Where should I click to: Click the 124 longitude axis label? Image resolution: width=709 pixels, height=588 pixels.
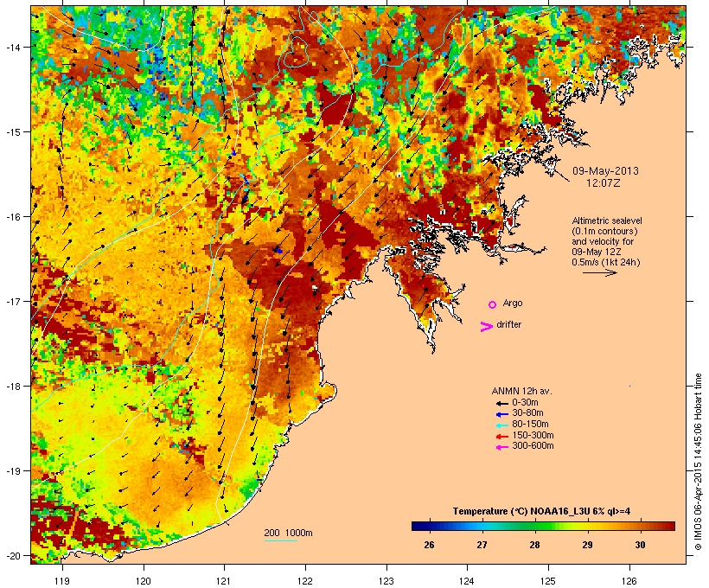coord(467,581)
